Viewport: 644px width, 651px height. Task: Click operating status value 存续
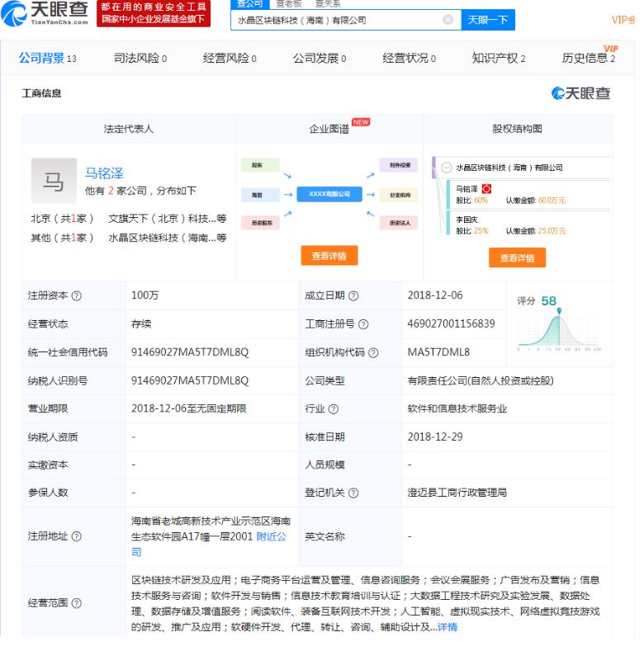click(x=141, y=323)
